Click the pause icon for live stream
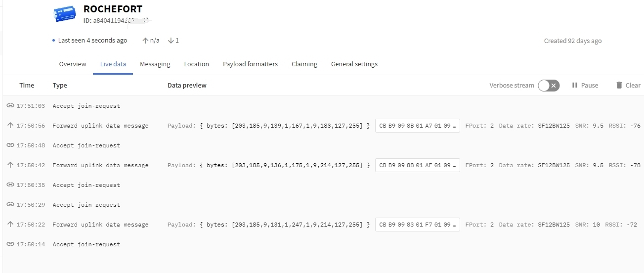The height and width of the screenshot is (273, 644). coord(575,85)
